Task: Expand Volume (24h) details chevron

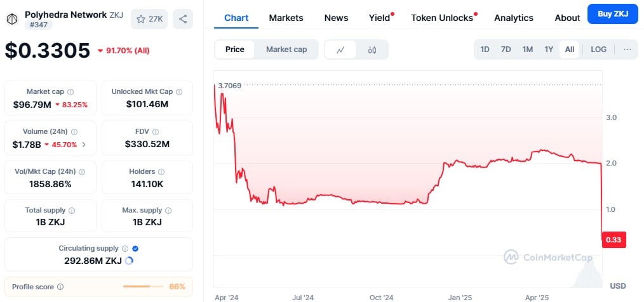Action: [x=84, y=145]
